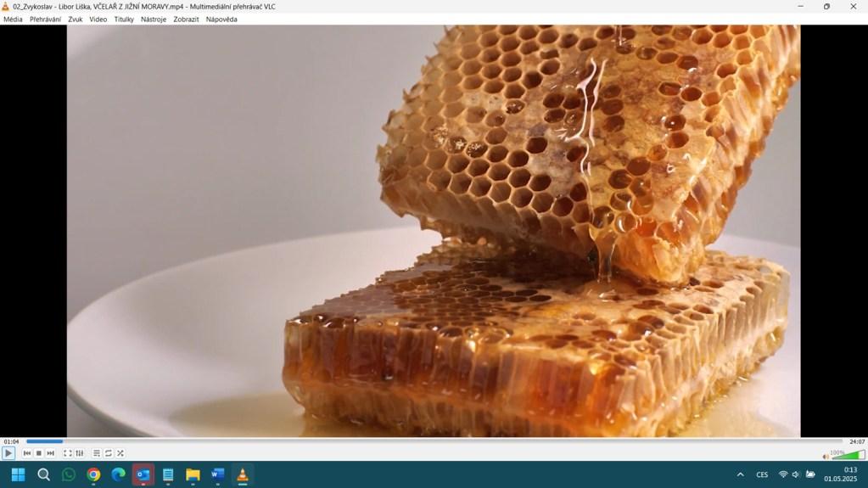Skip to next media track
Image resolution: width=868 pixels, height=488 pixels.
[x=50, y=453]
